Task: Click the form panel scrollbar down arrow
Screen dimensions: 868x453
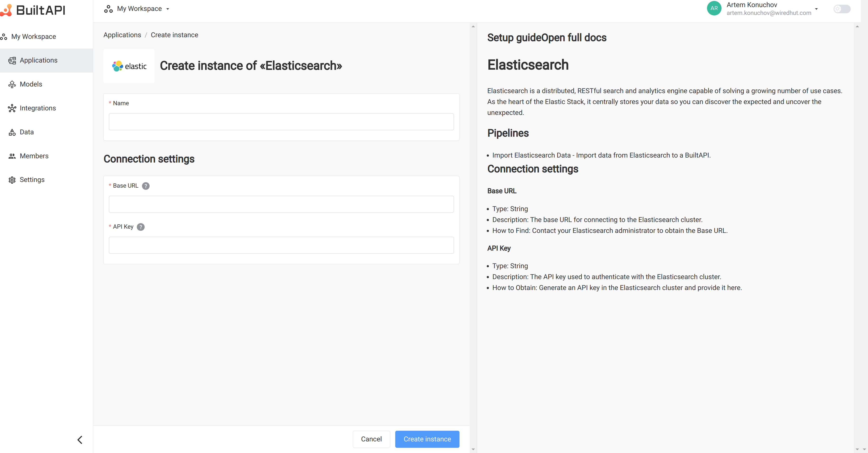Action: point(473,449)
